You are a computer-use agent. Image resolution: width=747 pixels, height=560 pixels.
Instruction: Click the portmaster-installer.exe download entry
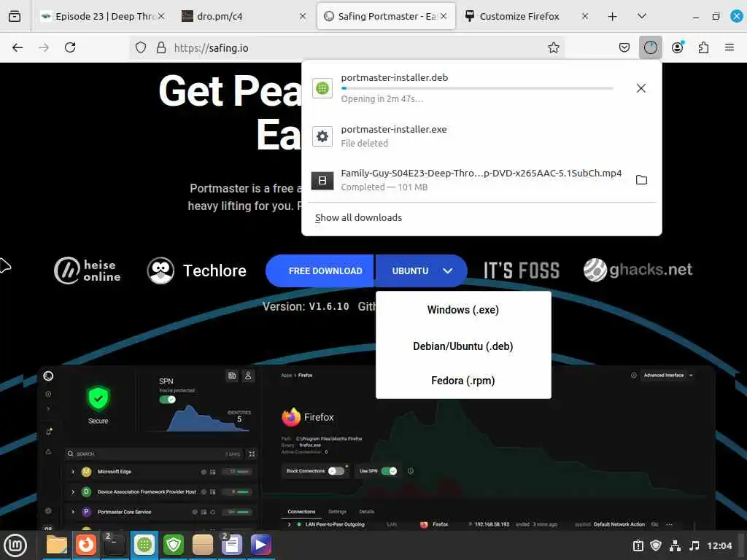pyautogui.click(x=481, y=136)
